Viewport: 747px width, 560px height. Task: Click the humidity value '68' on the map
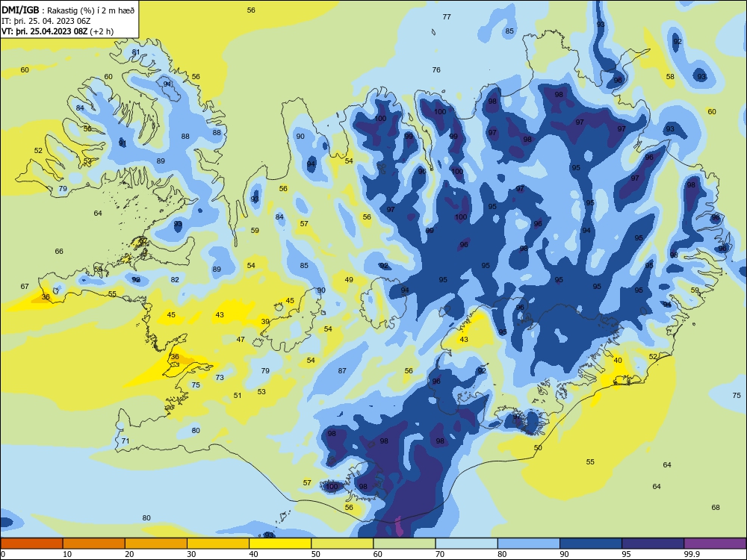716,508
